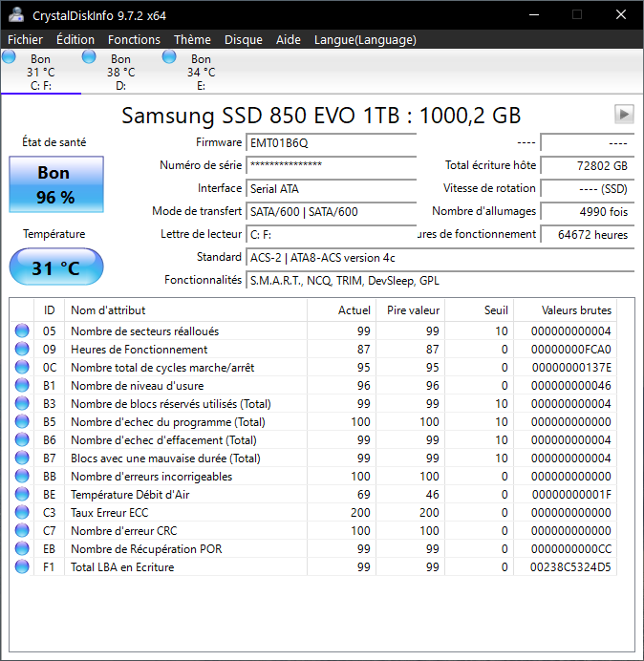Click the 31 °C temperature button

pyautogui.click(x=56, y=267)
